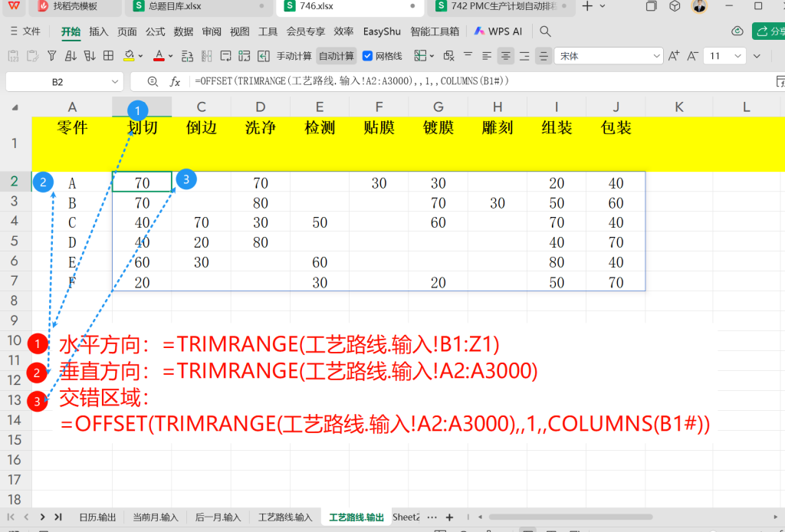Toggle the 网格线 gridlines checkbox

[x=367, y=56]
